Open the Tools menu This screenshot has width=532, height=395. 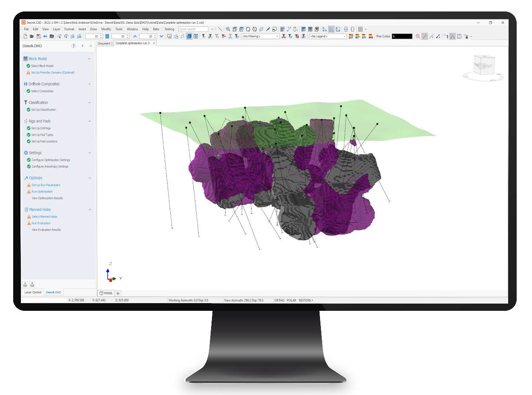coord(119,29)
